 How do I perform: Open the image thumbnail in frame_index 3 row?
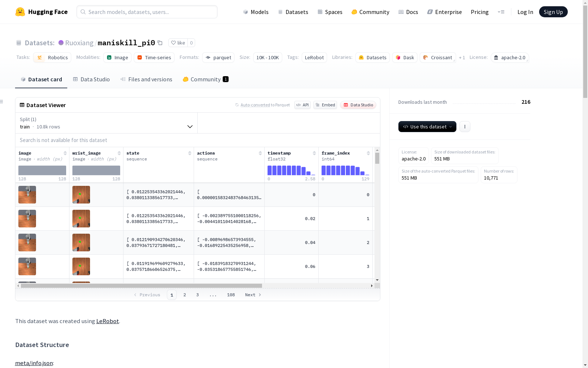27,266
